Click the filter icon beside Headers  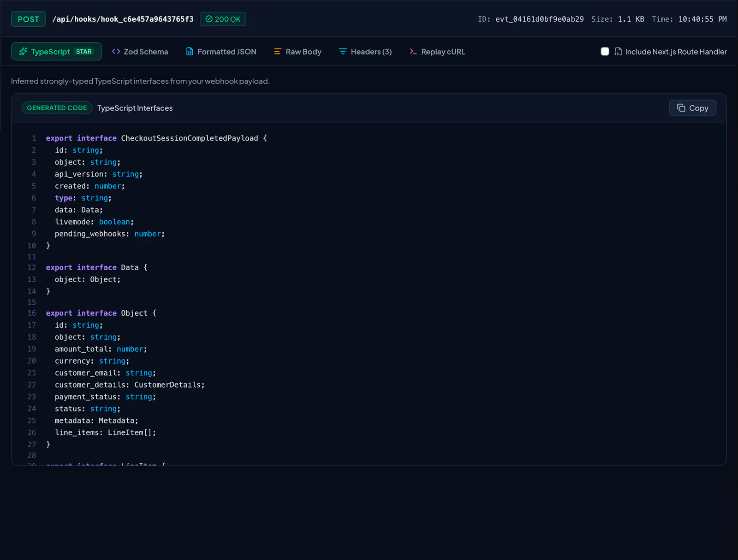click(x=343, y=52)
